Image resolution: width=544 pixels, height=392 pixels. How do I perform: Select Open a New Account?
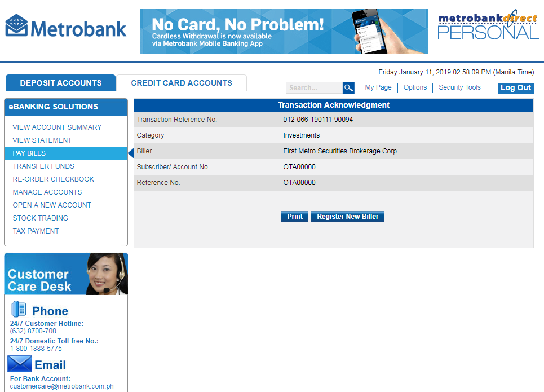(x=52, y=205)
